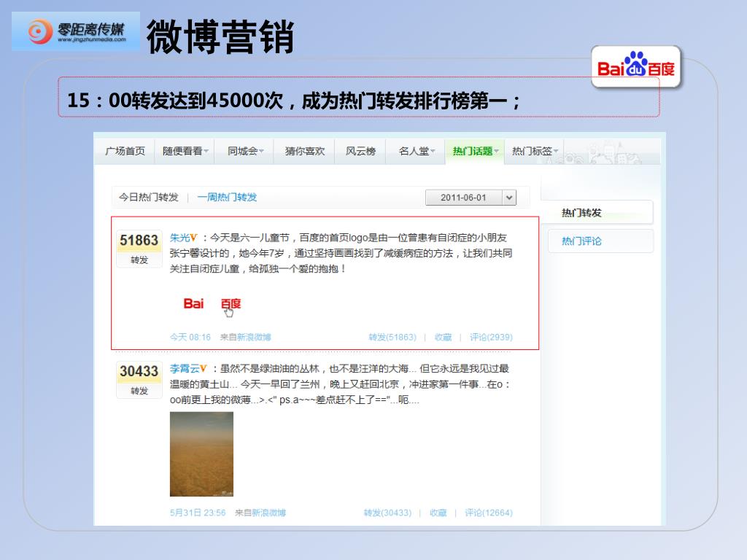Click the 零距离传媒 logo
Screen dimensions: 747x560
click(x=76, y=31)
